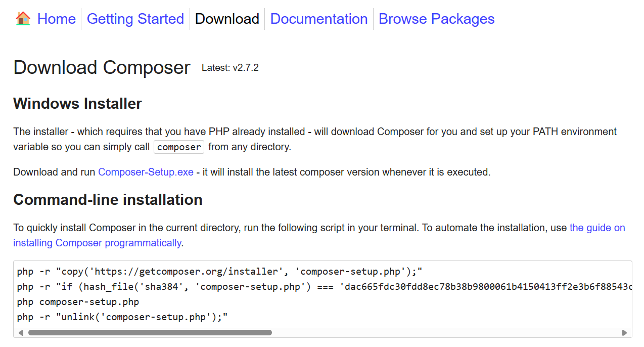Open the Documentation section
The height and width of the screenshot is (347, 644).
click(319, 19)
